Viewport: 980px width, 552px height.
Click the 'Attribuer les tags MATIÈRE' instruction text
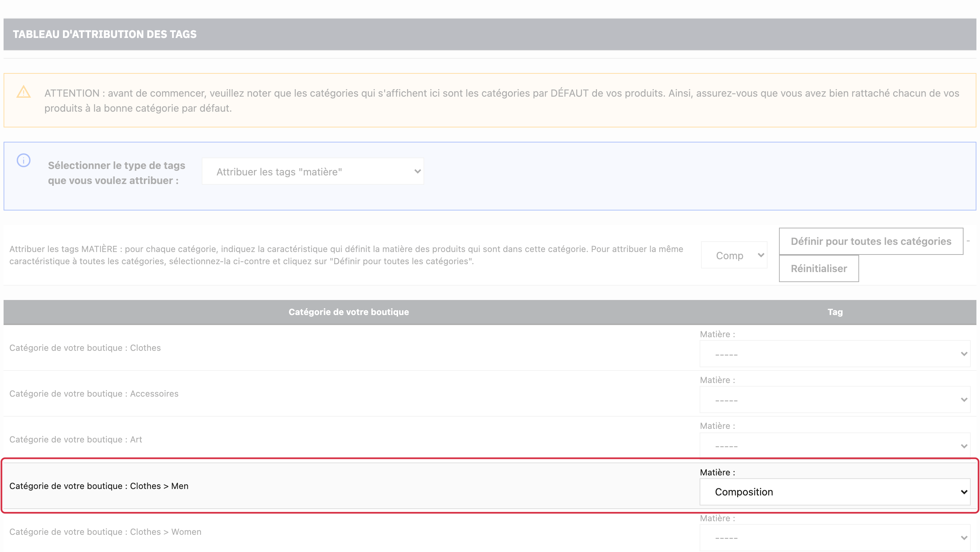(x=346, y=255)
